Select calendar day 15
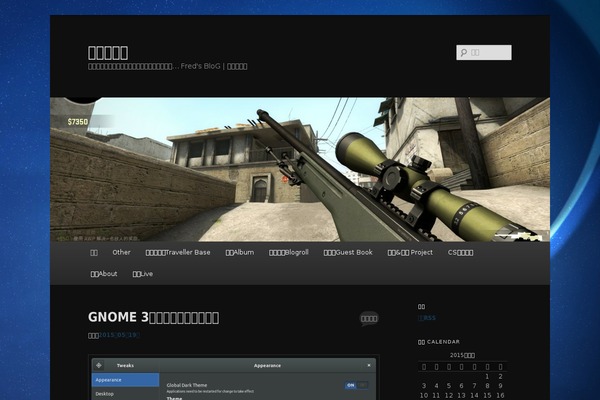Image resolution: width=600 pixels, height=400 pixels. (x=488, y=395)
